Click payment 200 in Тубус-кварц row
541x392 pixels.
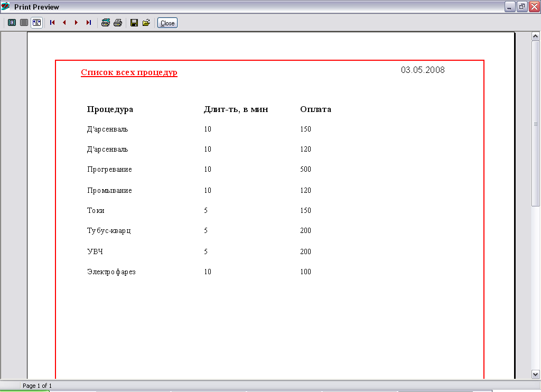[x=306, y=230]
